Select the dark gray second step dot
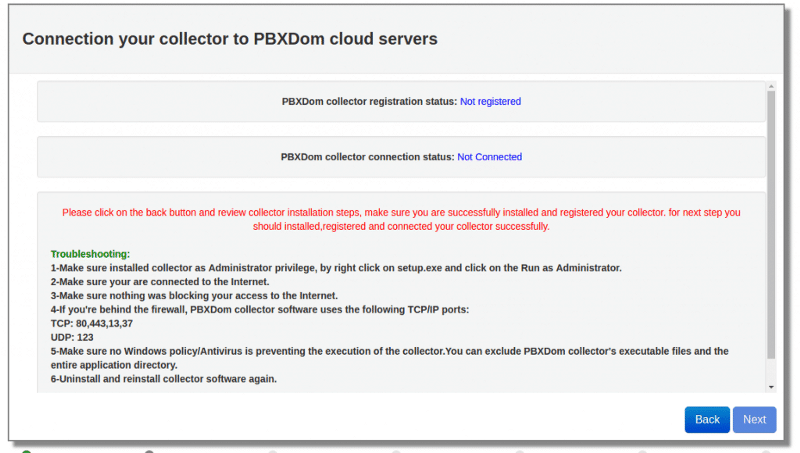Viewport: 800px width, 453px height. 149,451
